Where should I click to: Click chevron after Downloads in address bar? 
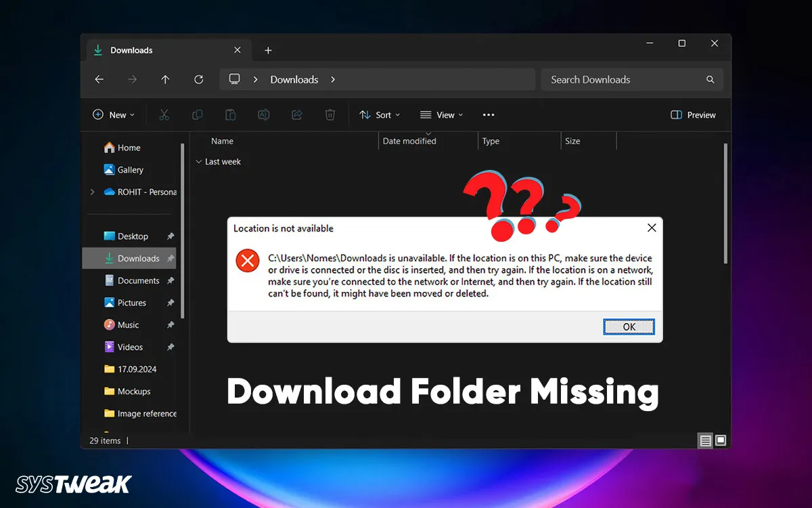point(333,79)
